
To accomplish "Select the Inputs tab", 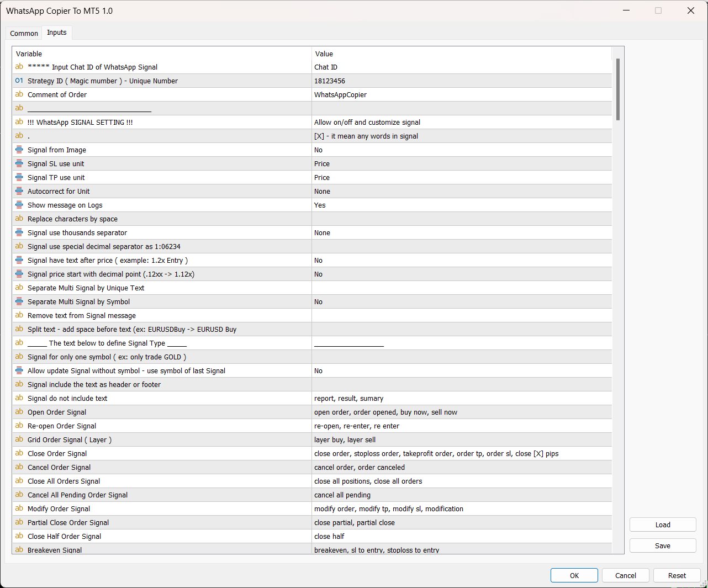I will (x=57, y=33).
